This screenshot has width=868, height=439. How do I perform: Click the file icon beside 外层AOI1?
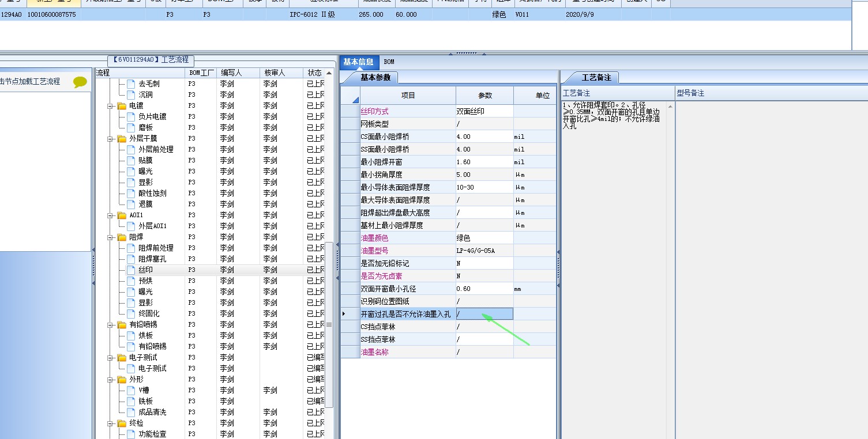[x=131, y=226]
